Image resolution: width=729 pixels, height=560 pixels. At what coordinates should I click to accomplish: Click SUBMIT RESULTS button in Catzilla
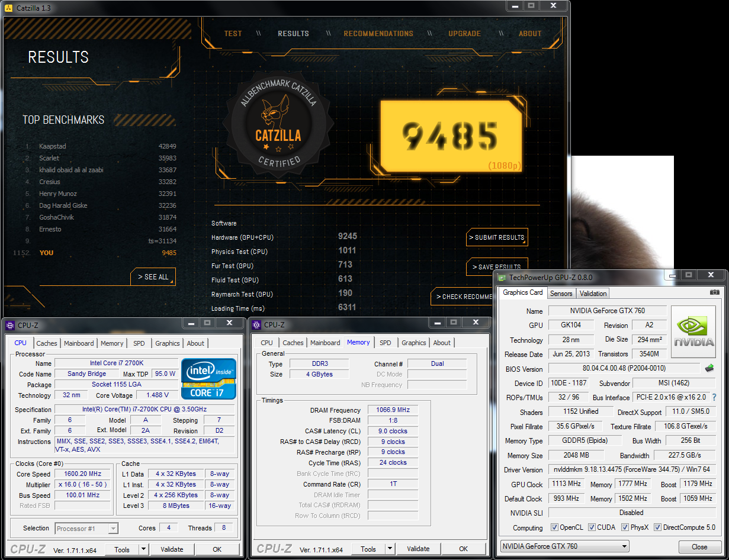click(x=497, y=237)
